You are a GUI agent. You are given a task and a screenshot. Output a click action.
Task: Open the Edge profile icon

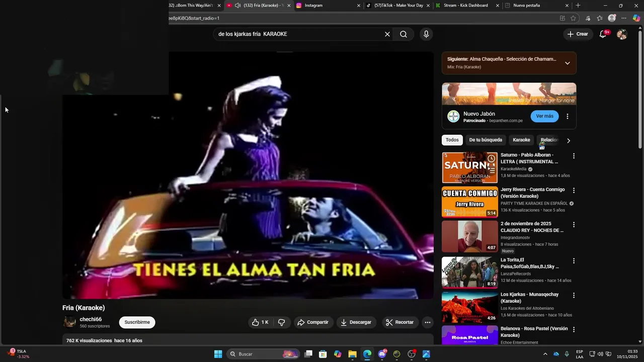click(x=612, y=18)
